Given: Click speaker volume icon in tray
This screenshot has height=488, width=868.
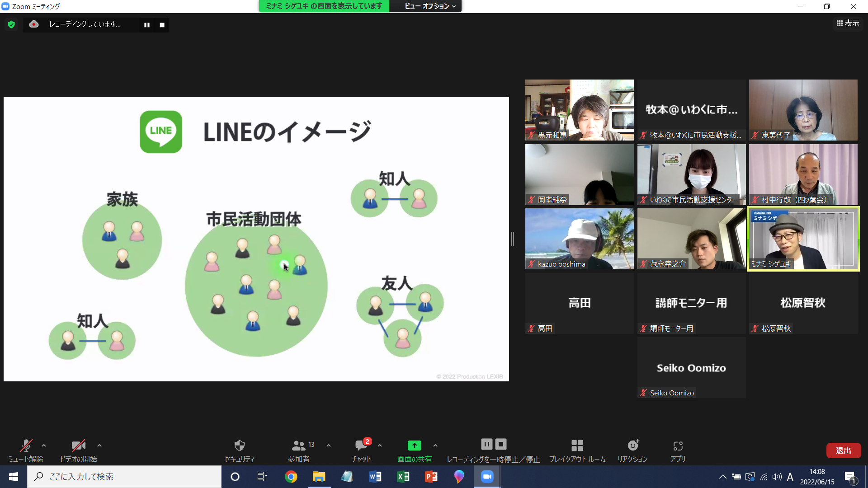Looking at the screenshot, I should point(777,477).
